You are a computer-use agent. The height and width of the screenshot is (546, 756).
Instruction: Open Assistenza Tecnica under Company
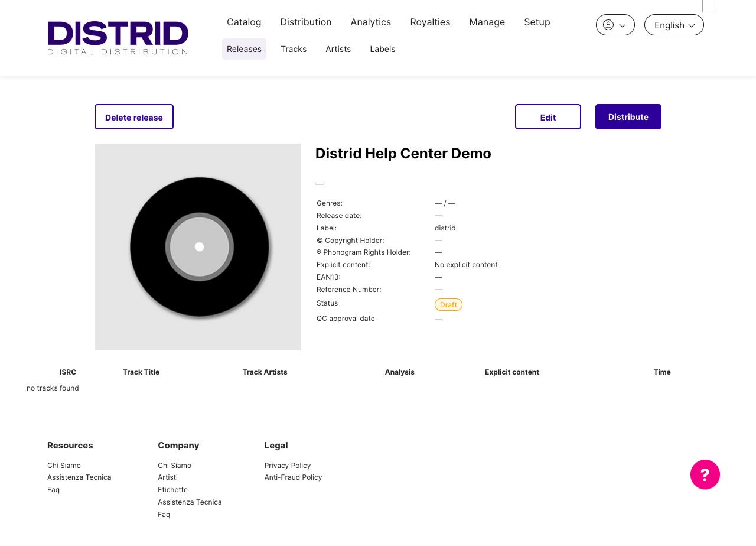190,502
